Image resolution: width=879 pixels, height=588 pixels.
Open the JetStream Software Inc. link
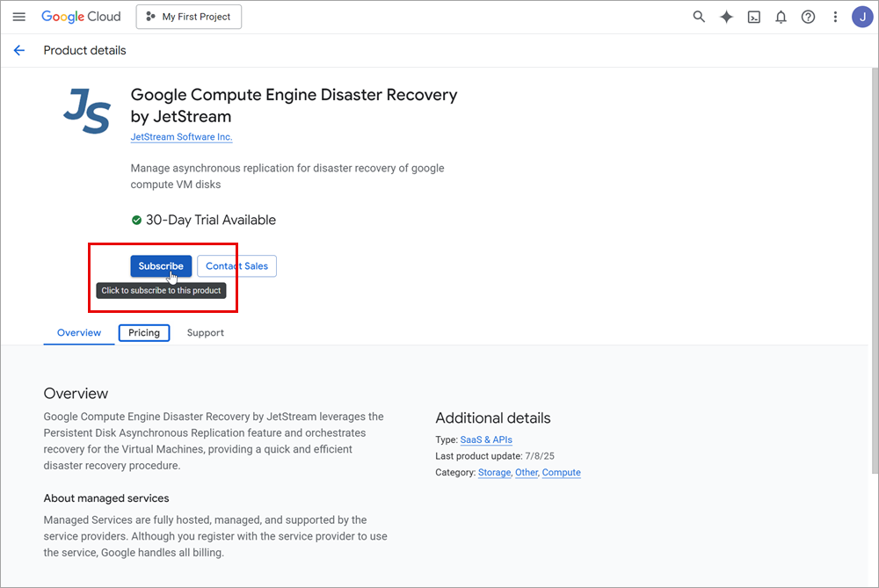pos(181,137)
